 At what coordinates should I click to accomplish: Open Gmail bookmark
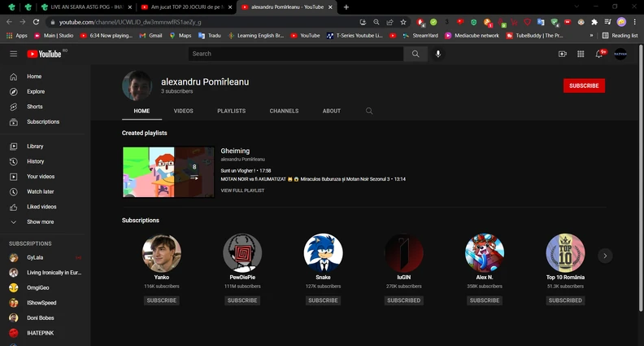pos(150,36)
